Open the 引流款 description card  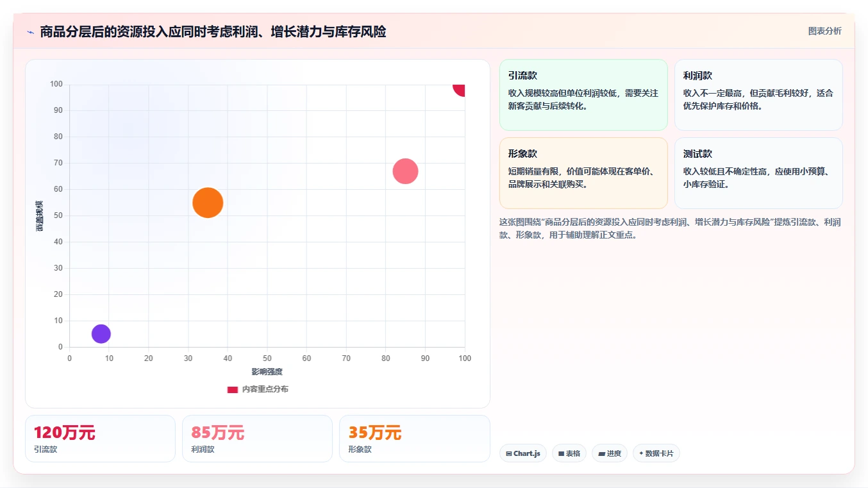pos(583,95)
